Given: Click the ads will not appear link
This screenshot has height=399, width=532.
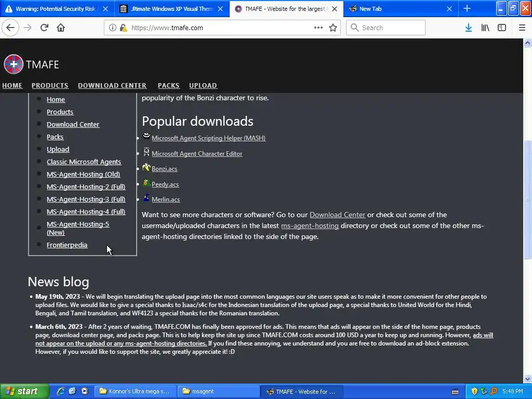Looking at the screenshot, I should point(264,339).
